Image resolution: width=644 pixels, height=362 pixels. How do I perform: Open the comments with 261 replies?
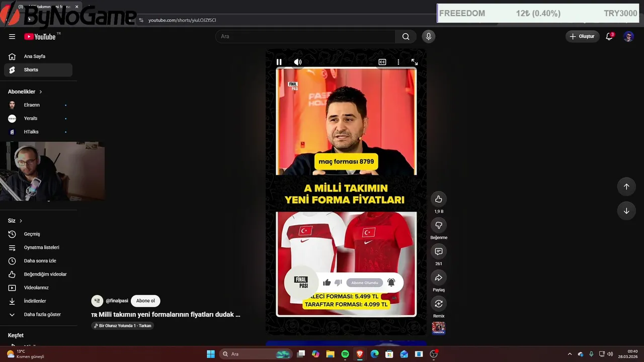tap(439, 251)
